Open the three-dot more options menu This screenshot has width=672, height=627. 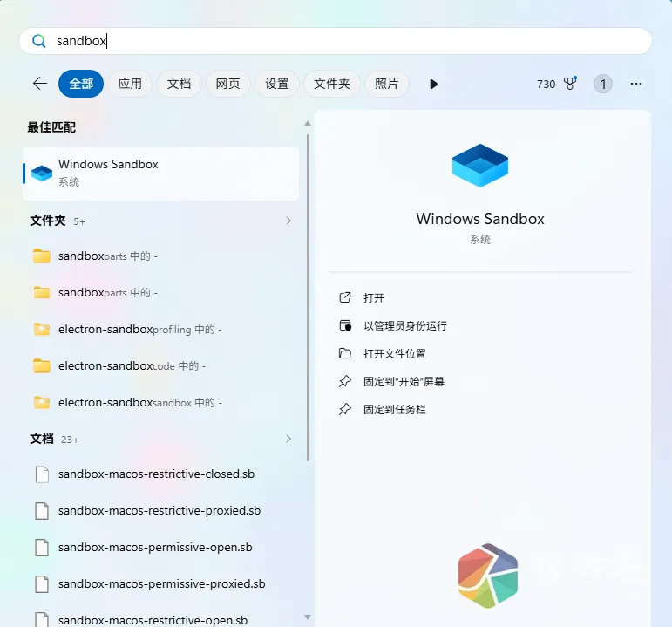click(635, 84)
